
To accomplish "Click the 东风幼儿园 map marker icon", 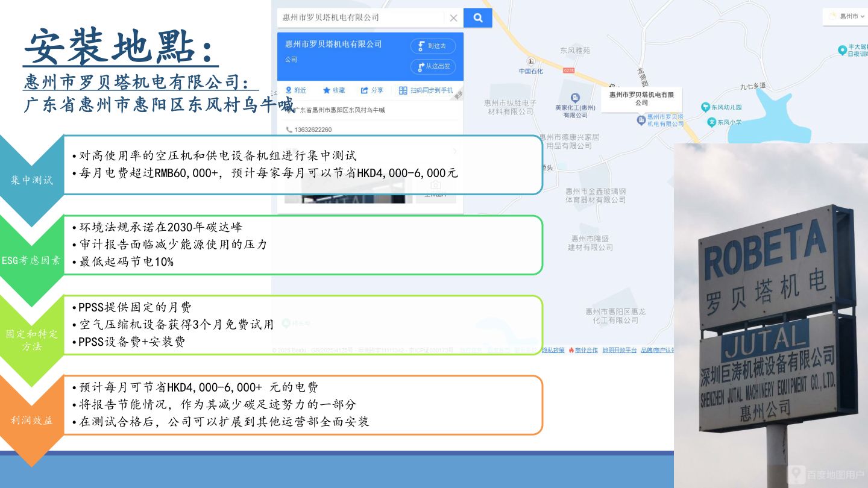I will [x=705, y=107].
